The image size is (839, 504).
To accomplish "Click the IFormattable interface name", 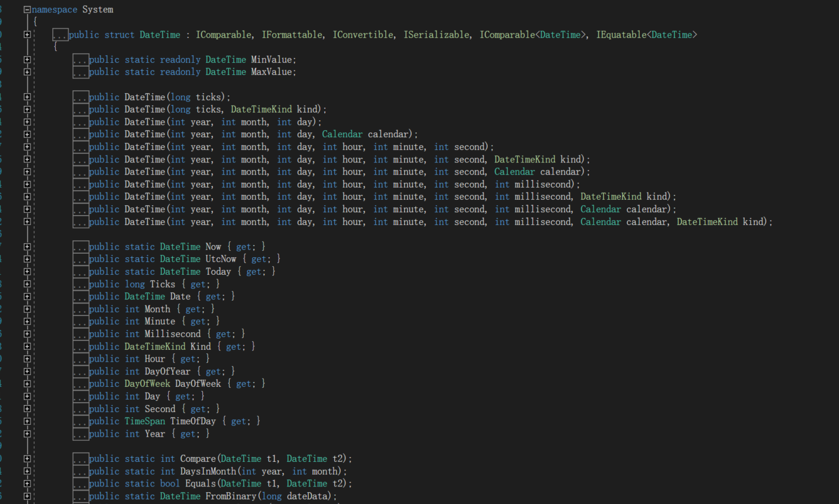I will 291,35.
